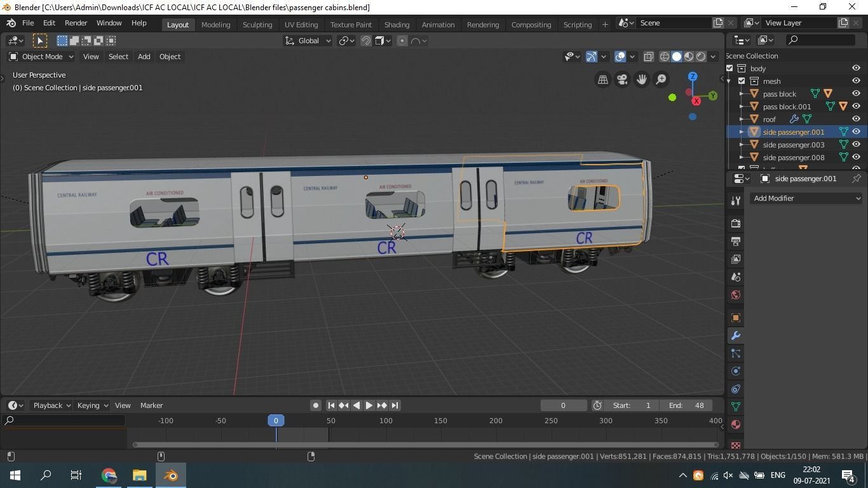Open the viewport Add menu

point(144,57)
